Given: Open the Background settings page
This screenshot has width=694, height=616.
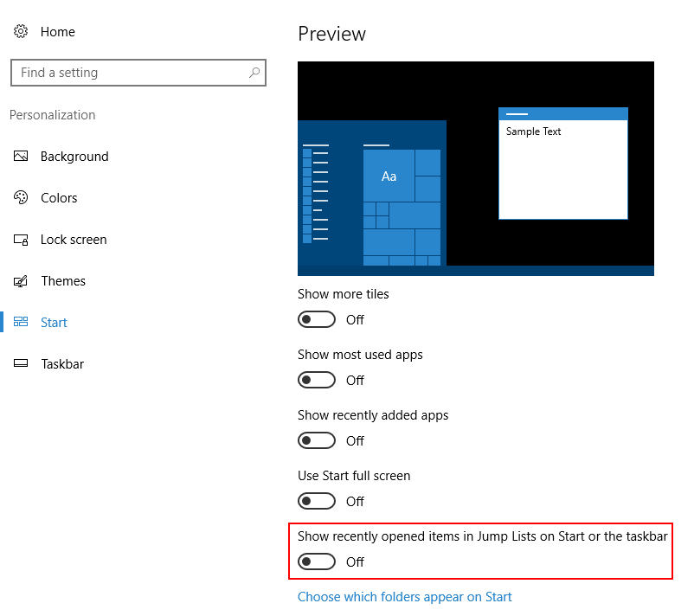Looking at the screenshot, I should click(74, 157).
